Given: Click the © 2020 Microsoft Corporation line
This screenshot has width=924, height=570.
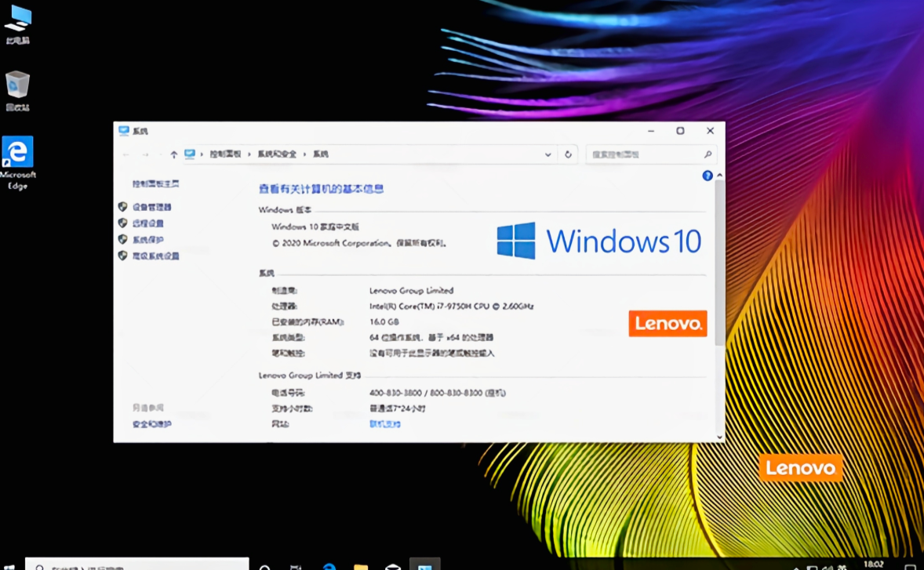Looking at the screenshot, I should click(359, 242).
